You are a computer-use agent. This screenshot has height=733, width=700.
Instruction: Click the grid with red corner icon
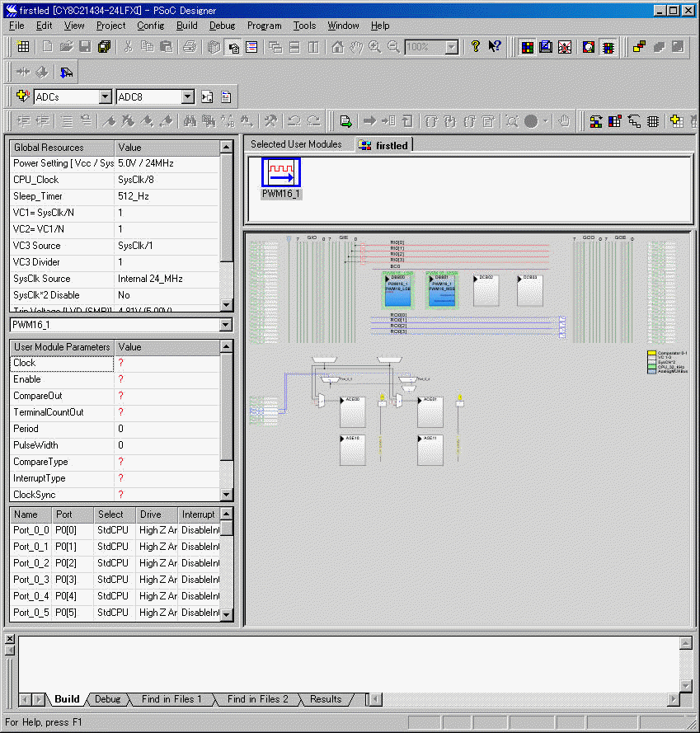pos(614,121)
